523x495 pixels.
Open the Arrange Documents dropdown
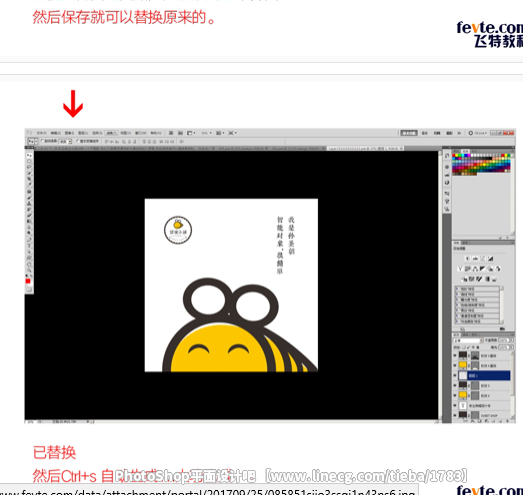click(x=220, y=133)
